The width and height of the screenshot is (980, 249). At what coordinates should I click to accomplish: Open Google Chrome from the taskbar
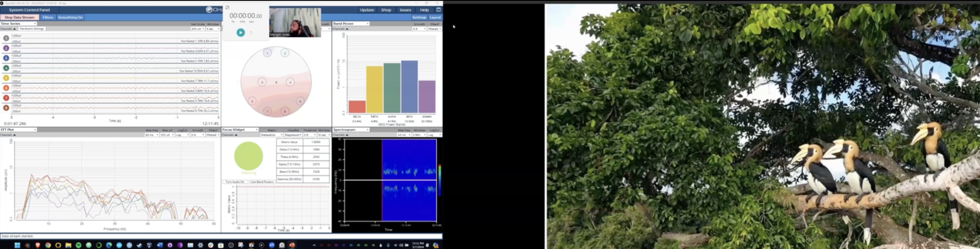48,245
